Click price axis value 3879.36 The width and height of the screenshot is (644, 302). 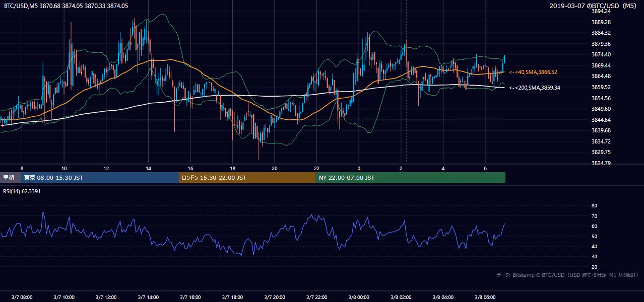(601, 44)
